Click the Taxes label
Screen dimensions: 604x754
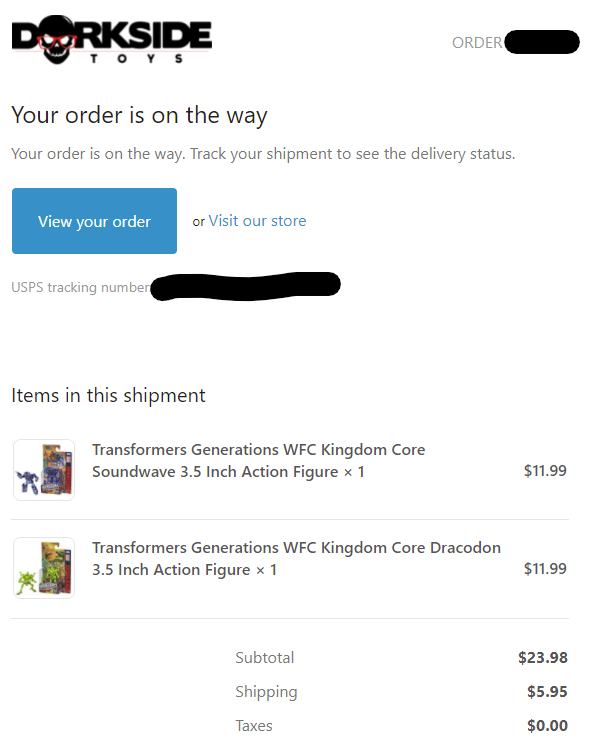(254, 726)
